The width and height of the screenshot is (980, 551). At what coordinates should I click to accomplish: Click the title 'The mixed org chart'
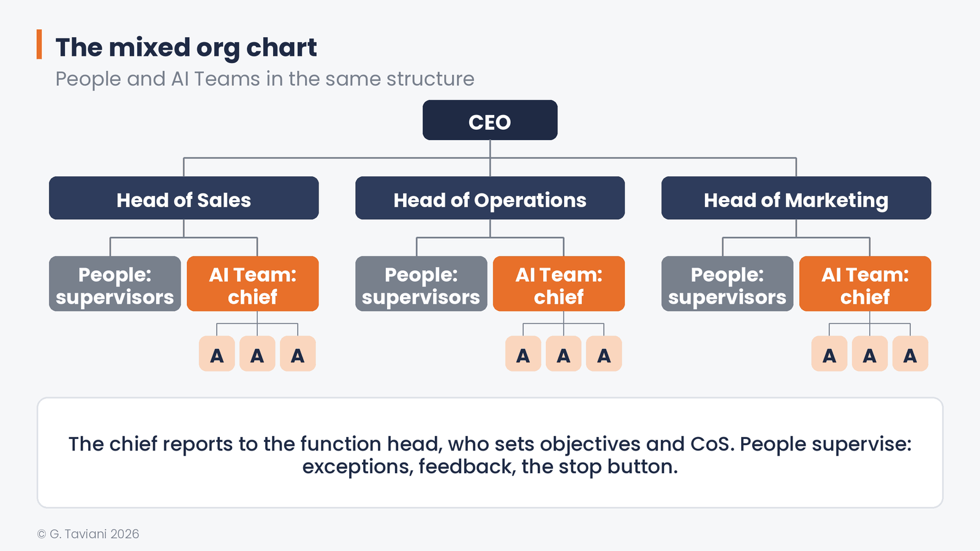pyautogui.click(x=186, y=48)
